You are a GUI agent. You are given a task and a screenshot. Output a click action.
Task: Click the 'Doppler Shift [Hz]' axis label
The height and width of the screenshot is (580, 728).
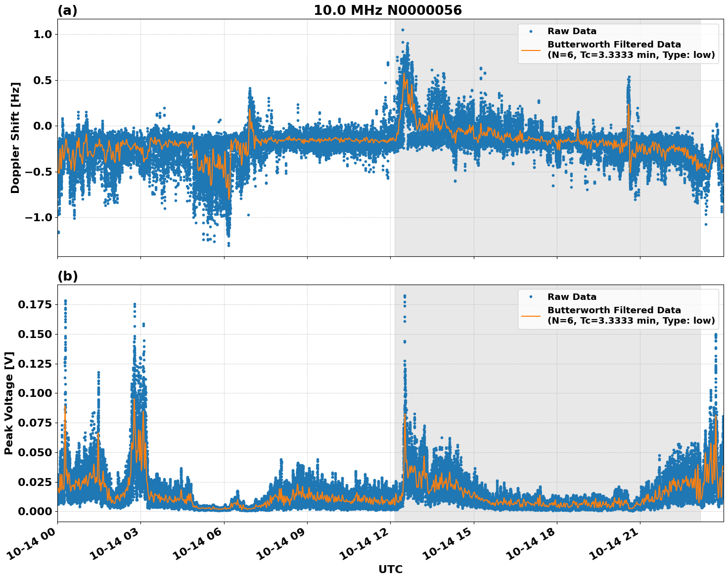click(x=15, y=138)
